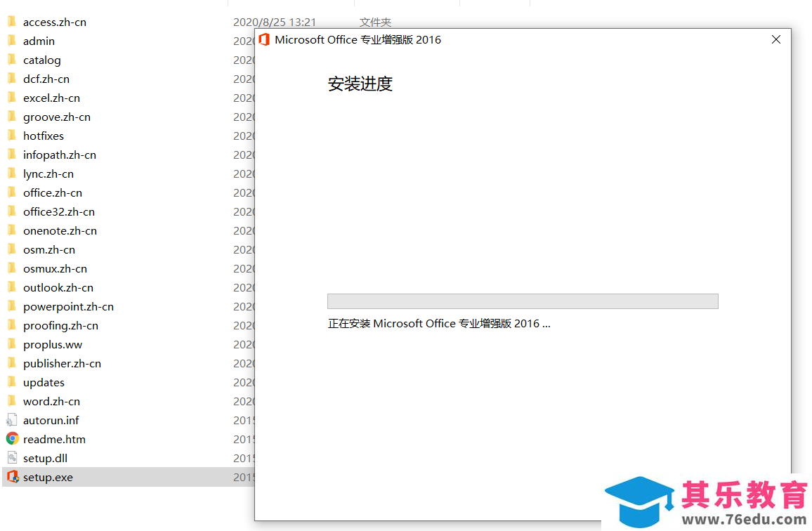Select the lync.zh-cn folder icon
Image resolution: width=812 pixels, height=531 pixels.
pyautogui.click(x=12, y=173)
